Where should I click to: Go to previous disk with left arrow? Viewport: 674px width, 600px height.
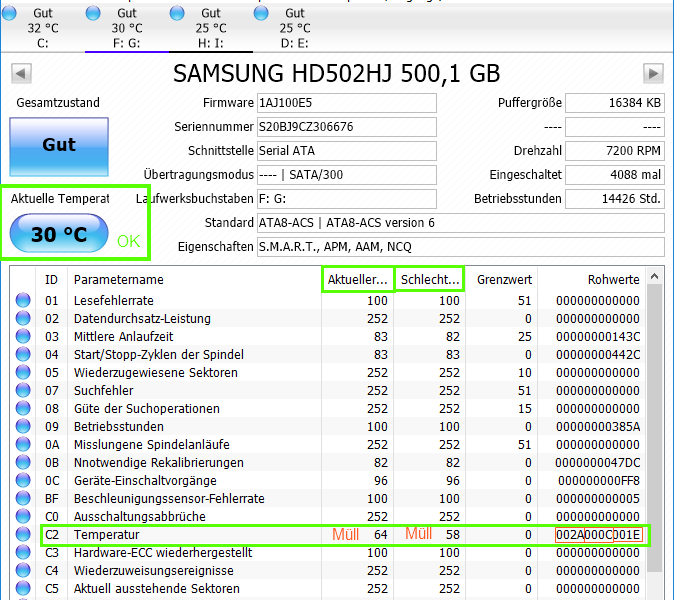pyautogui.click(x=21, y=73)
